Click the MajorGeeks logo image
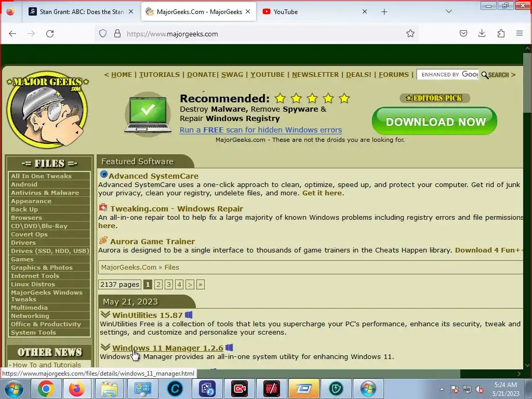 (x=47, y=109)
